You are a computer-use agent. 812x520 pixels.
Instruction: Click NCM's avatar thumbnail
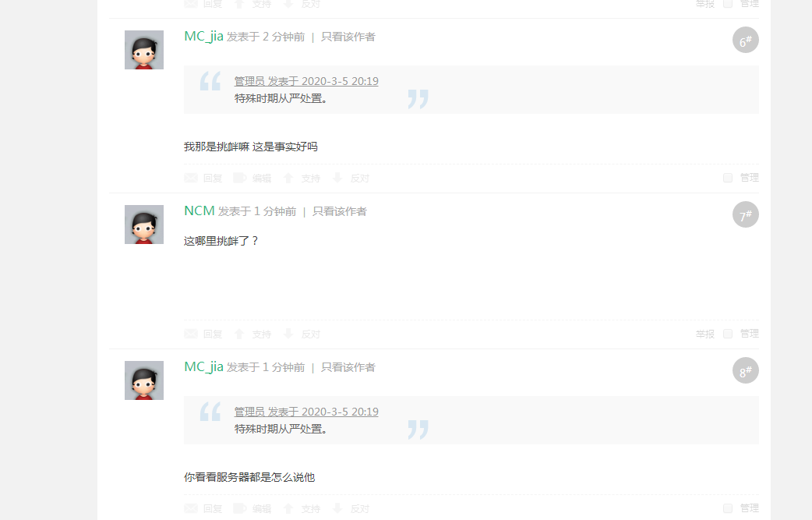click(x=144, y=225)
